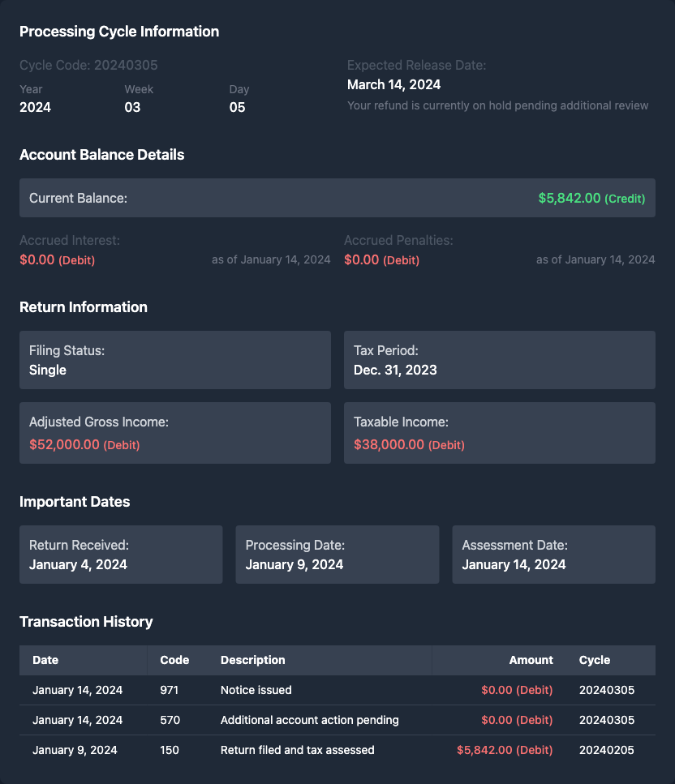The width and height of the screenshot is (675, 784).
Task: Open the Return Received date card
Action: (x=121, y=555)
